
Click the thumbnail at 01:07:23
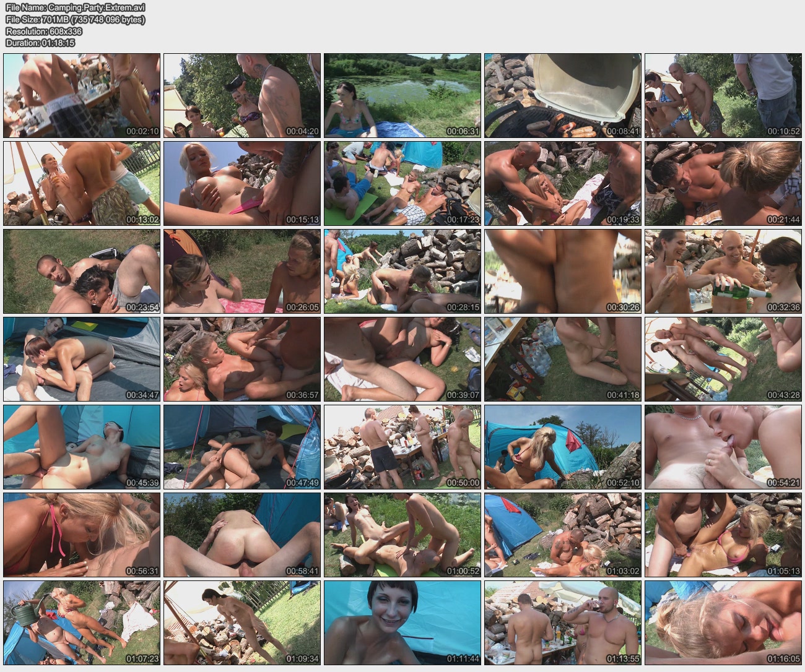[x=82, y=622]
